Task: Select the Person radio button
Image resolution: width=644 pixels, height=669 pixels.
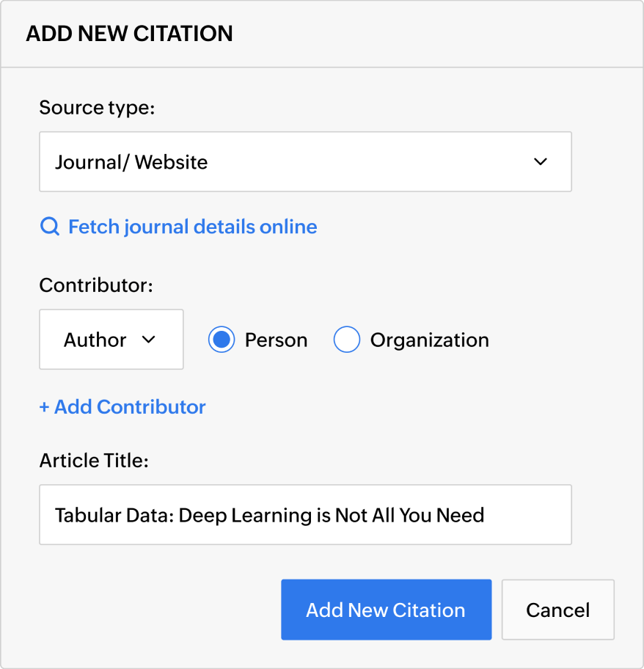Action: [x=222, y=340]
